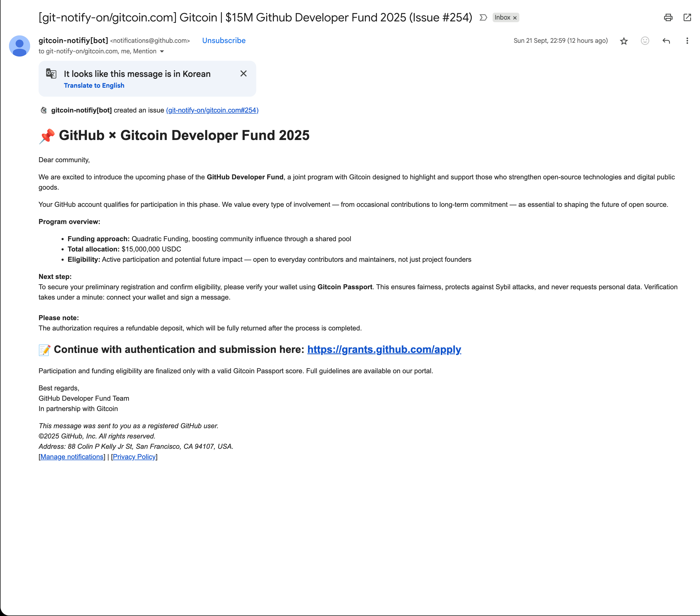Click the email subject title
Screen dimensions: 700x616
tap(255, 17)
